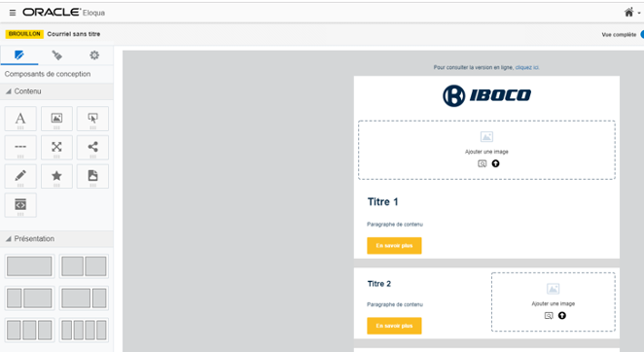Click 'Paragraphe de contenu' under Titre 2

[x=395, y=304]
